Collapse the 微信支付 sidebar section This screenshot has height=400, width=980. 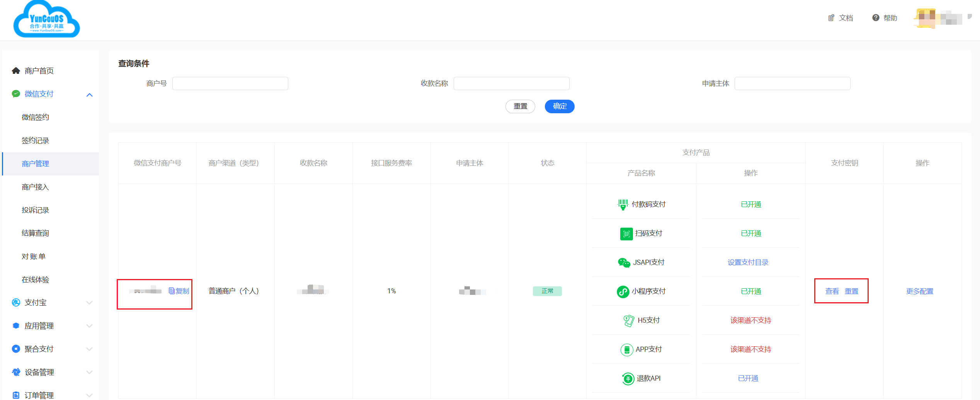tap(89, 95)
